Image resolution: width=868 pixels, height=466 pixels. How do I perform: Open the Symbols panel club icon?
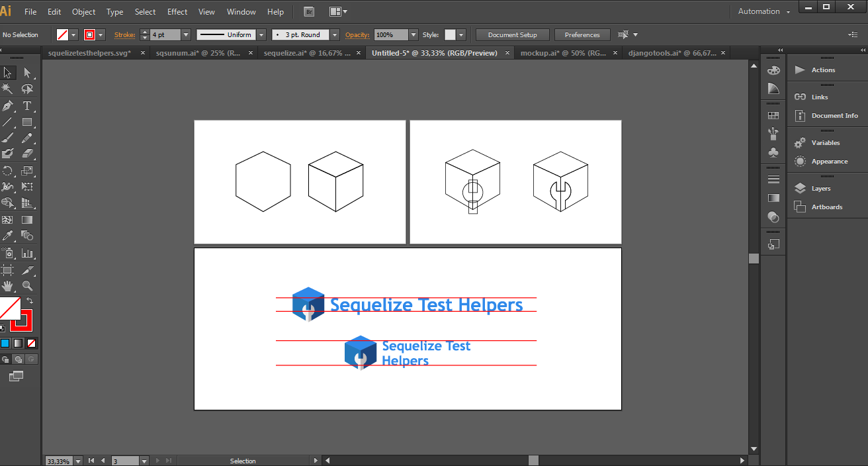[773, 152]
